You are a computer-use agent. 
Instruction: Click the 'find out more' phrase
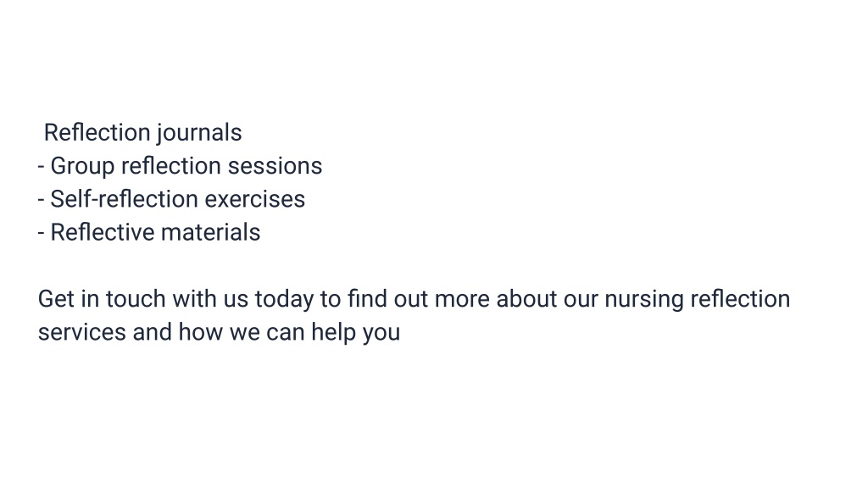419,299
